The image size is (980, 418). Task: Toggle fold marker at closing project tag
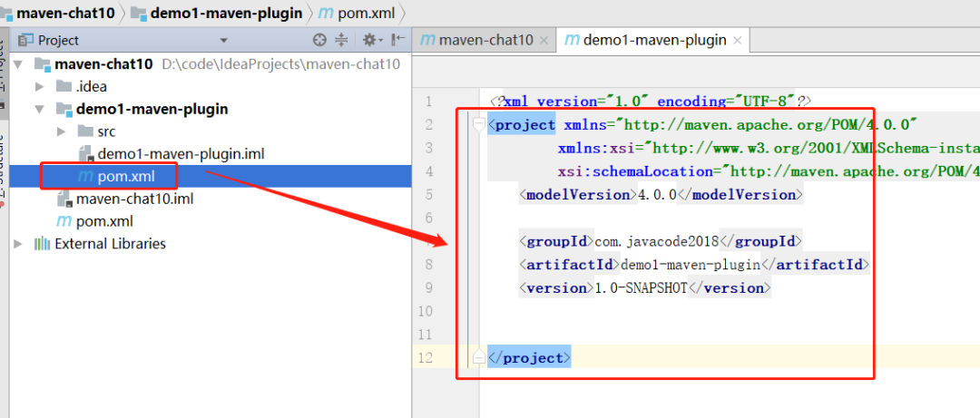click(478, 358)
